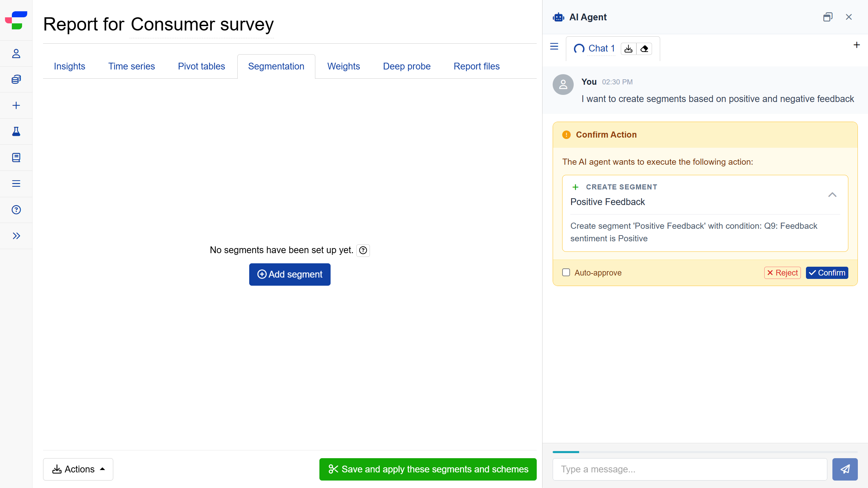
Task: Confirm the Create Segment action
Action: [x=827, y=272]
